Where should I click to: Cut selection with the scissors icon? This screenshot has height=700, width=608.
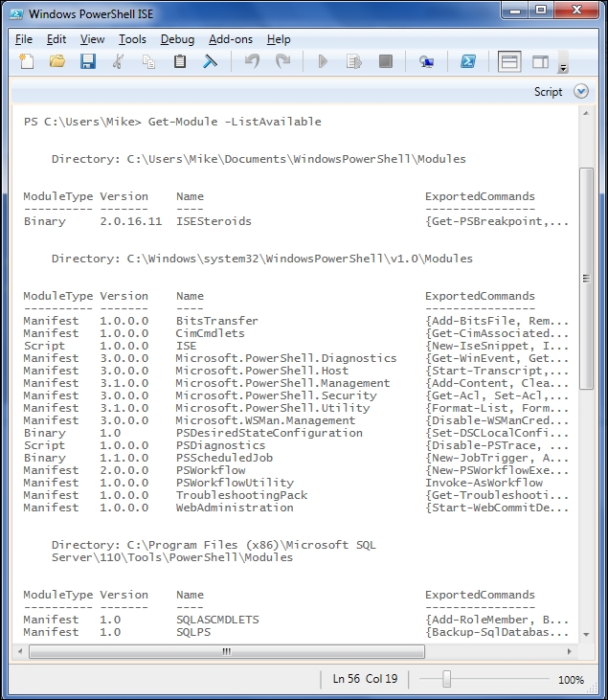[x=118, y=61]
